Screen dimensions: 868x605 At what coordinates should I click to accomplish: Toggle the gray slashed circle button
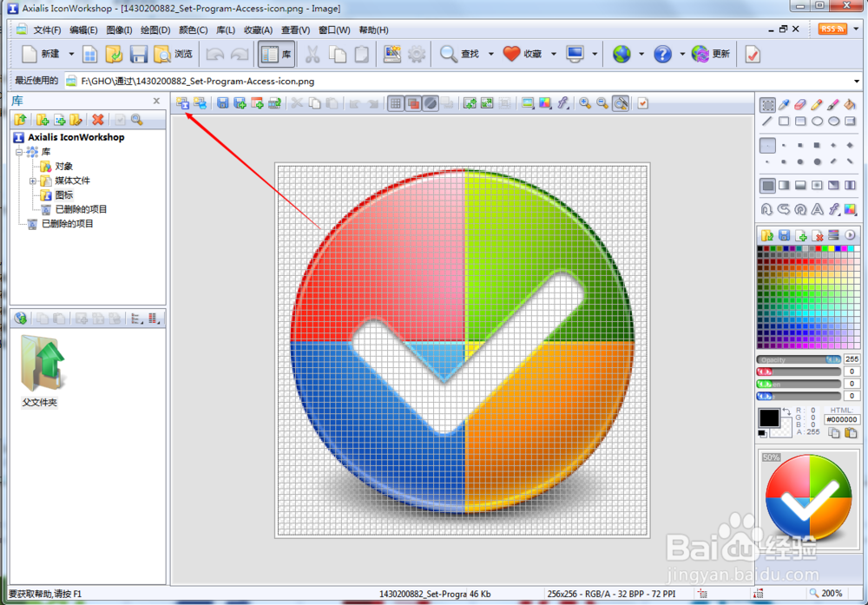(431, 103)
